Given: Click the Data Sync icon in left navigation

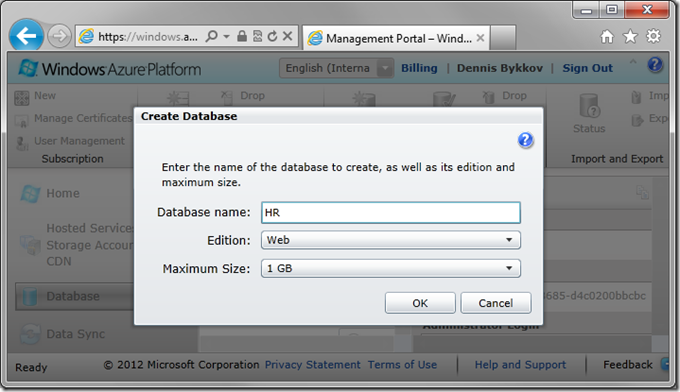Looking at the screenshot, I should click(x=30, y=334).
